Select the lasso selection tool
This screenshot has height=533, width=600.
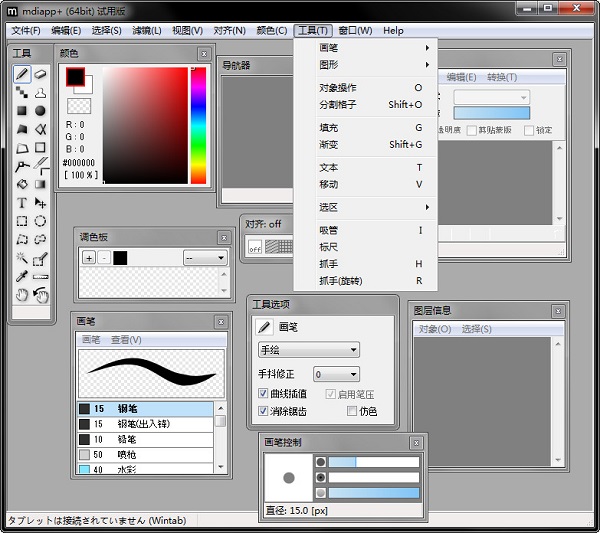coord(40,240)
